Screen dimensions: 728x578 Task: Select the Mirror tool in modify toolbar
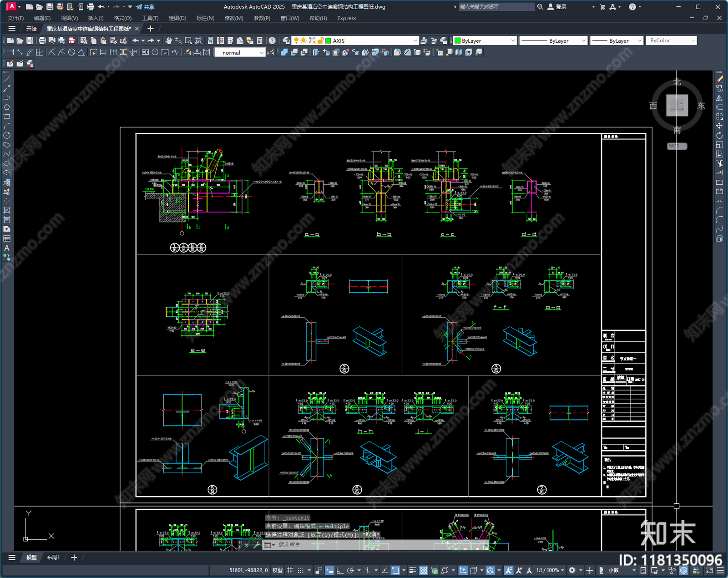pyautogui.click(x=719, y=98)
